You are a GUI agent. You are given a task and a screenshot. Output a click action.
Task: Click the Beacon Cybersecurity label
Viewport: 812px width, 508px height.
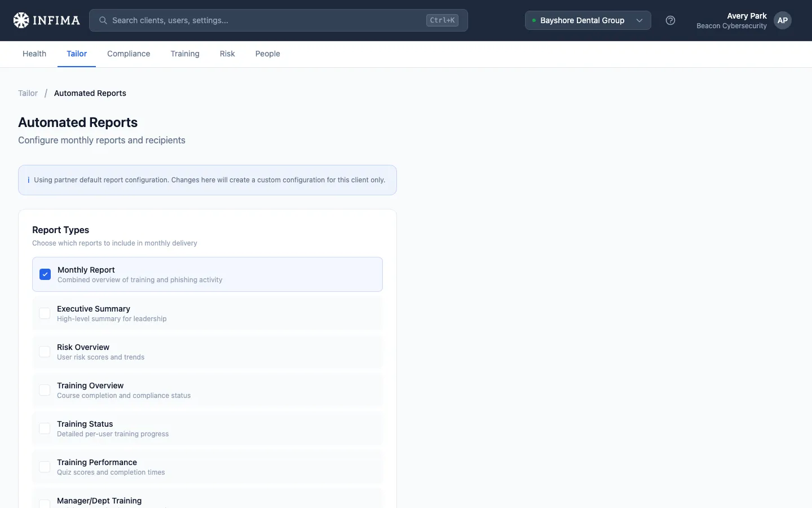tap(731, 26)
